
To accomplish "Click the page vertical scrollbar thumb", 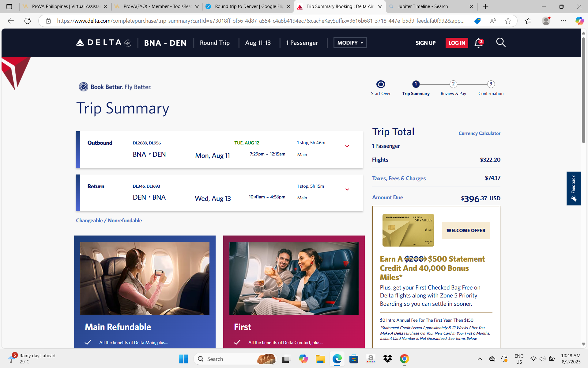I will 583,90.
